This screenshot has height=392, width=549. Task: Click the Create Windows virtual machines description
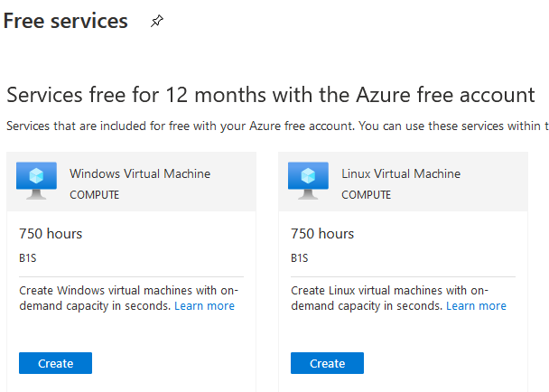[x=129, y=298]
